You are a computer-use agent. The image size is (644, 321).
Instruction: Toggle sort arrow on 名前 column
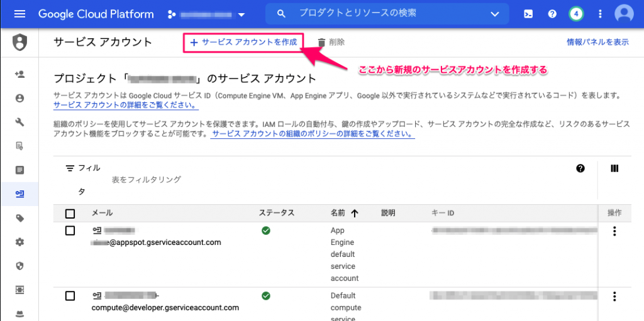(355, 213)
